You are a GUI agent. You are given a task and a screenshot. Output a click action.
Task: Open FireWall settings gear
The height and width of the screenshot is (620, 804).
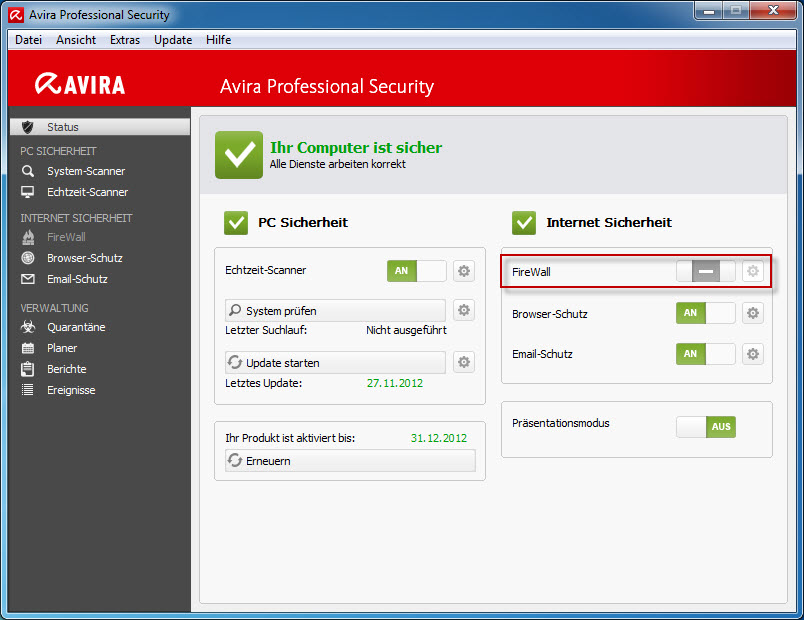(752, 271)
